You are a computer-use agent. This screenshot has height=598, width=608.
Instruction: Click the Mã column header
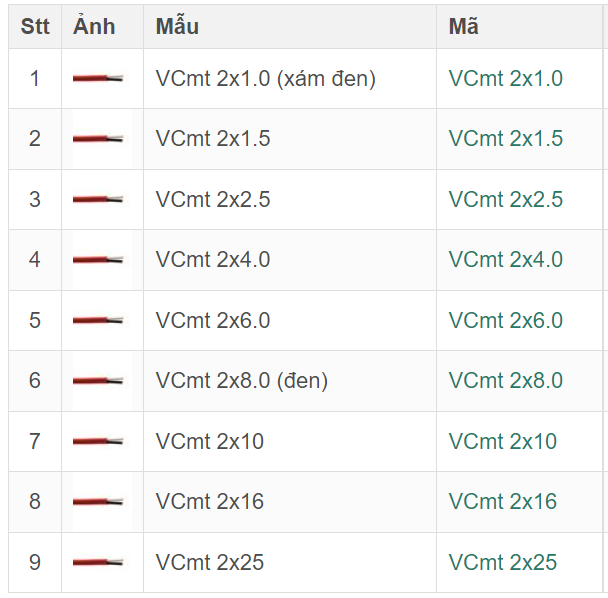463,27
